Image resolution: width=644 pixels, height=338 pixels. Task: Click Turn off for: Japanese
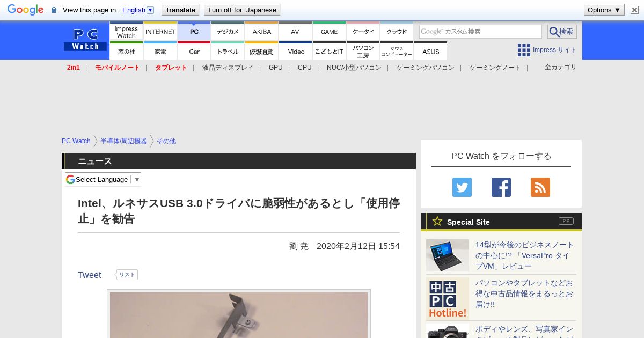242,10
